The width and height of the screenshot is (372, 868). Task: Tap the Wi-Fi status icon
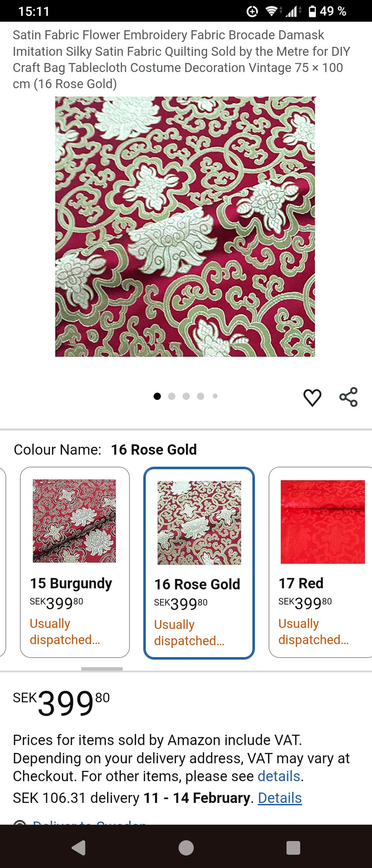271,11
